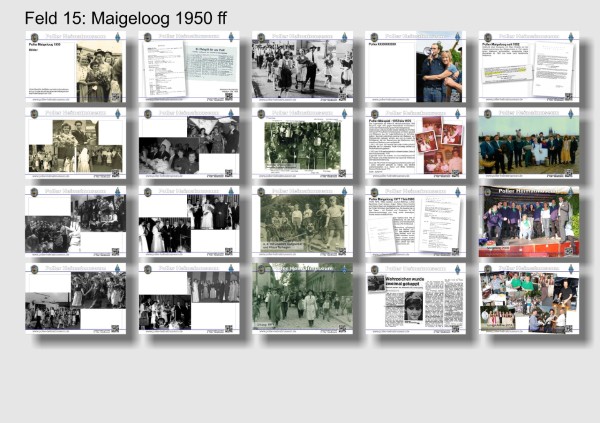Select the slide with the green table document
The image size is (600, 423).
click(189, 67)
